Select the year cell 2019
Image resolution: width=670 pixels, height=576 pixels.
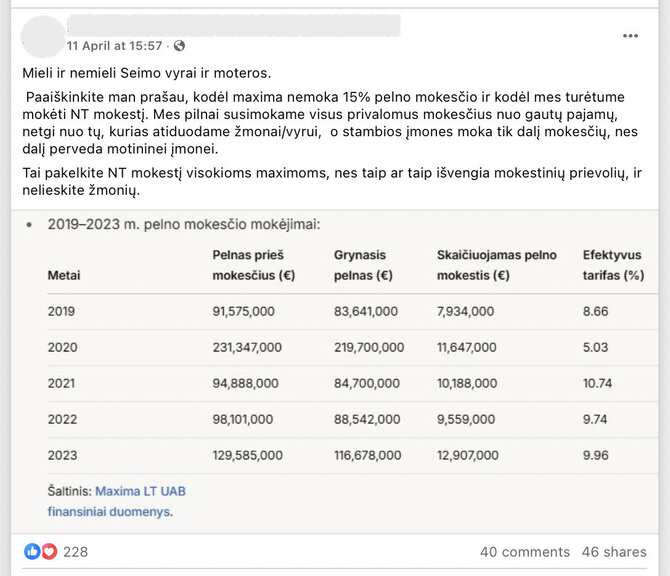[61, 311]
